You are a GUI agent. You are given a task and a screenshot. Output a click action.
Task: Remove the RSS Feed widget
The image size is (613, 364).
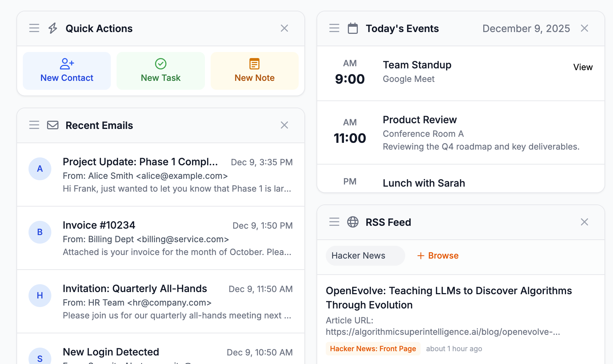click(x=584, y=222)
